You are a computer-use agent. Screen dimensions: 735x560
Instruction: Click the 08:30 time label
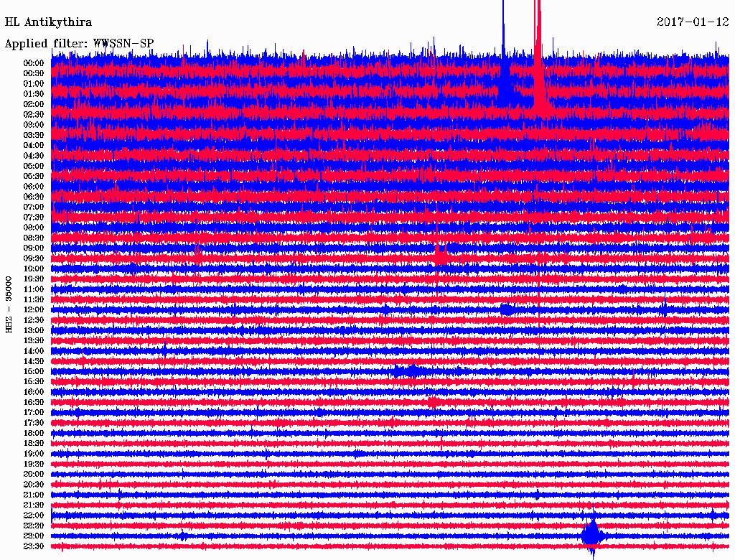pyautogui.click(x=34, y=238)
